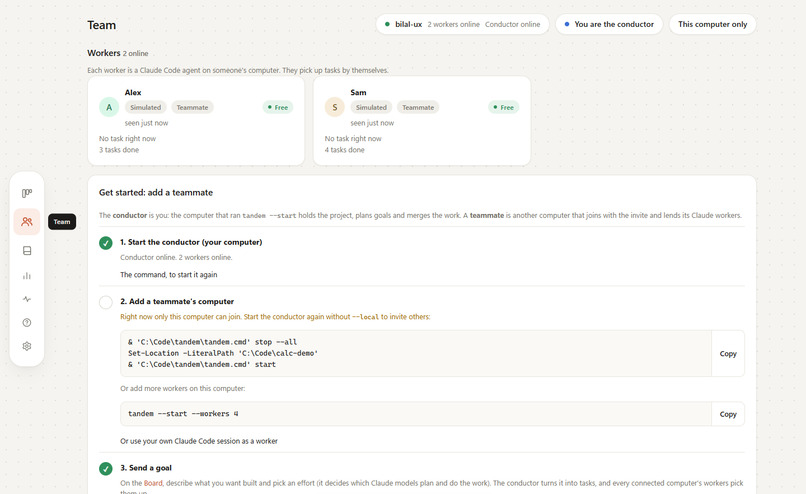Screen dimensions: 806x494
Task: Click the 'tandem --start --workers 4' code text
Action: click(x=183, y=414)
